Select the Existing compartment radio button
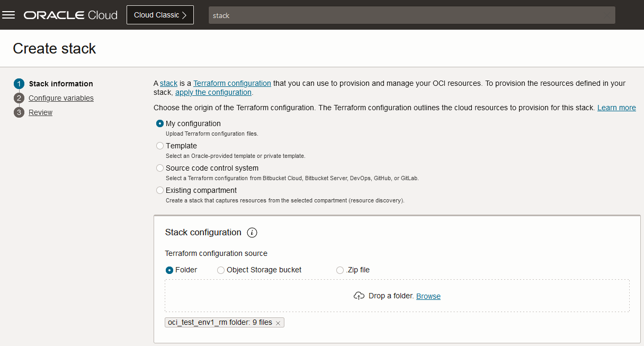The height and width of the screenshot is (346, 644). [x=160, y=190]
